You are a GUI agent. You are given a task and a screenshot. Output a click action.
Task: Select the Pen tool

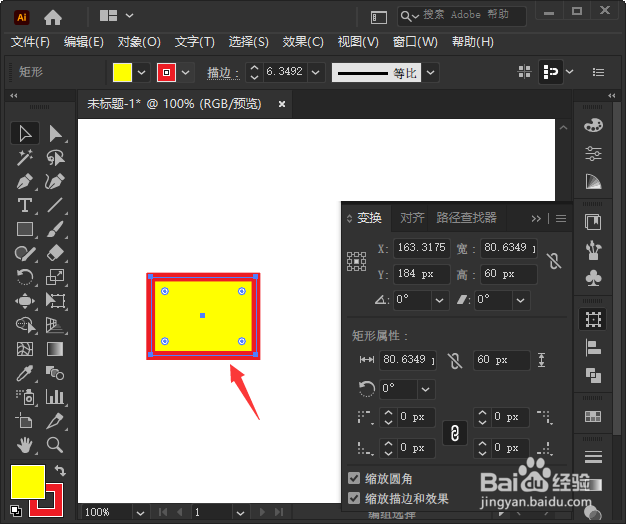[x=25, y=182]
